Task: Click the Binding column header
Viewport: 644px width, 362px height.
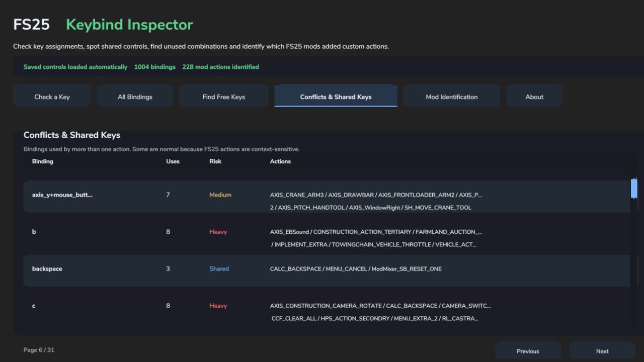Action: (43, 161)
